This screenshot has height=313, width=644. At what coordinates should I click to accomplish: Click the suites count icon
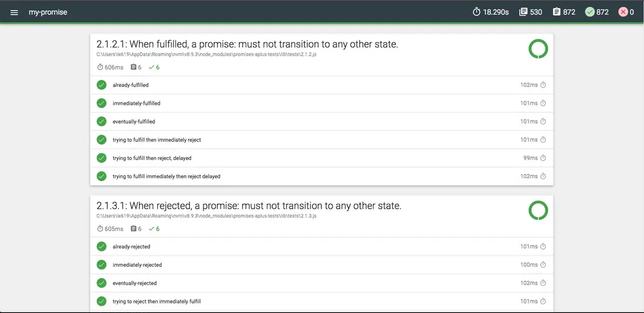(x=523, y=12)
